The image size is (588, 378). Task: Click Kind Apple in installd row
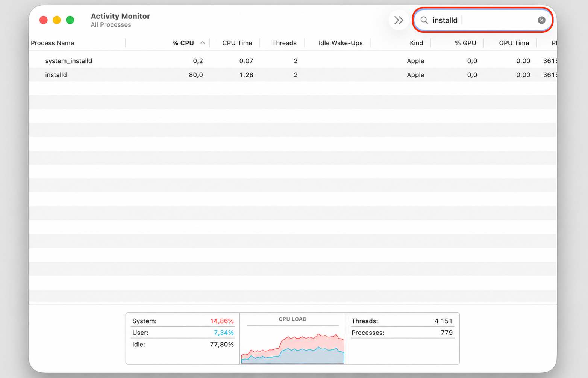pos(415,75)
